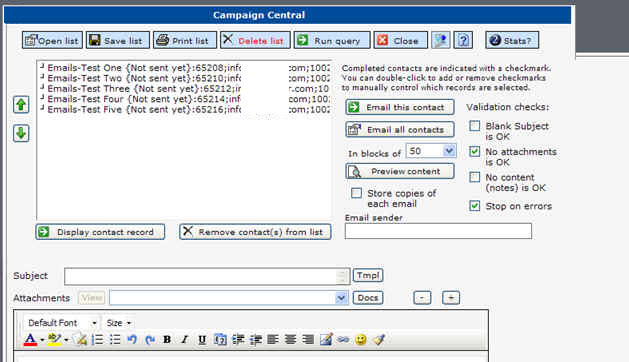Click the Open list button

point(53,40)
